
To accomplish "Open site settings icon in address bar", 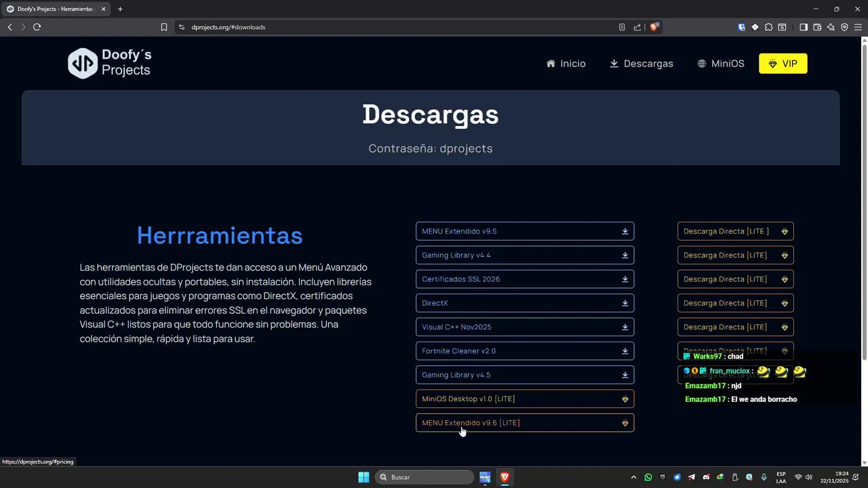I will (x=181, y=27).
